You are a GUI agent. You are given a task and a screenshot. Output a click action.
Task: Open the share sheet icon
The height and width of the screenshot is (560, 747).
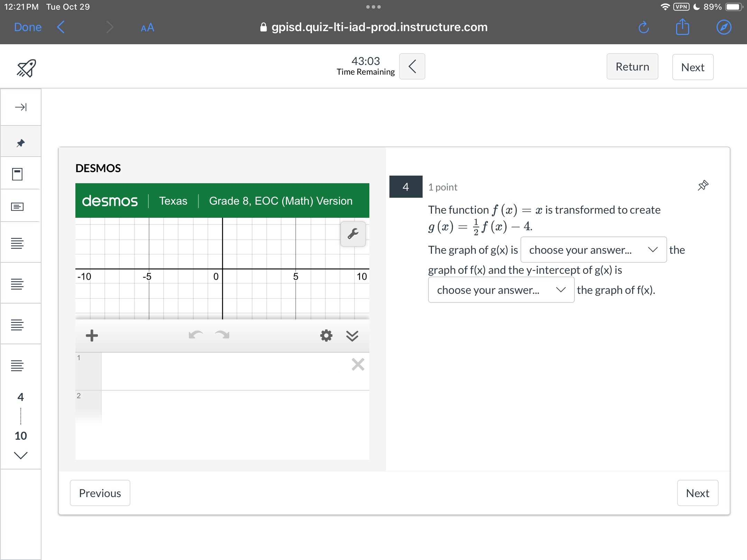683,27
